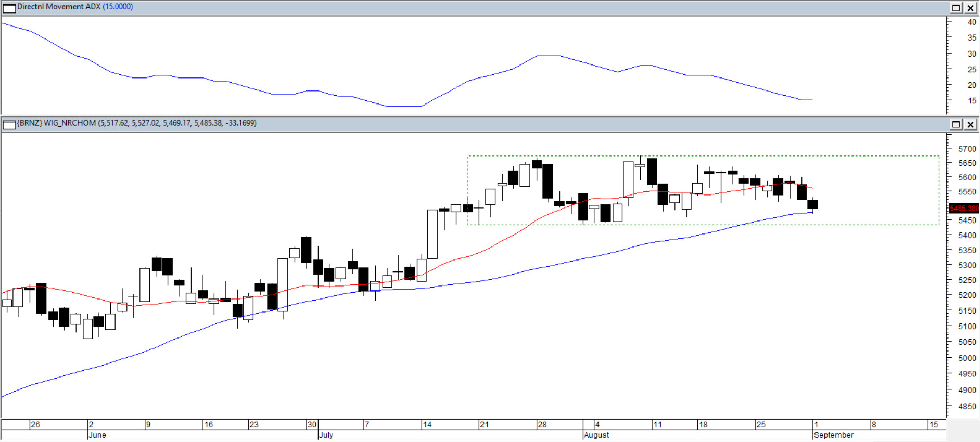Click the WIG_NRCHOM panel's window menu icon
The height and width of the screenshot is (442, 980).
(9, 124)
